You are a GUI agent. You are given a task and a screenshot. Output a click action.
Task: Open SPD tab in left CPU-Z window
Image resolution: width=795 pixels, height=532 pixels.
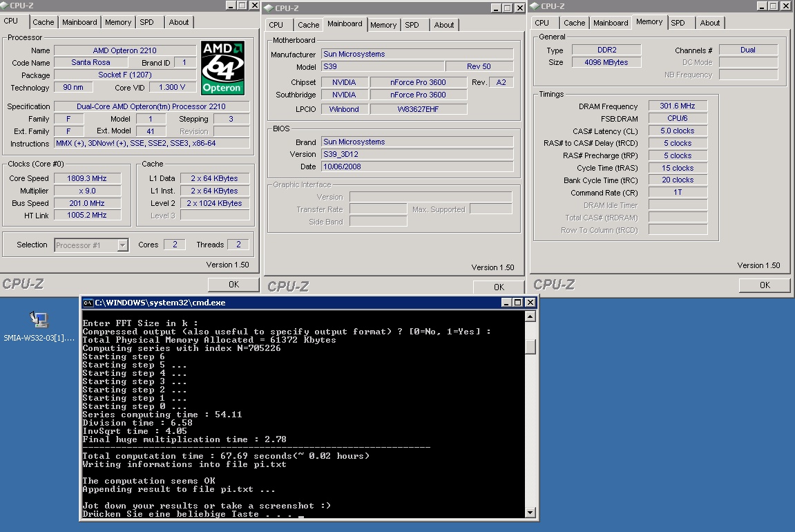tap(146, 22)
